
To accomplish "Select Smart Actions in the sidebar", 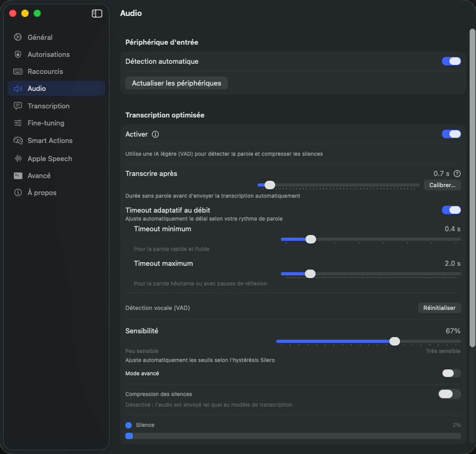I will (56, 140).
